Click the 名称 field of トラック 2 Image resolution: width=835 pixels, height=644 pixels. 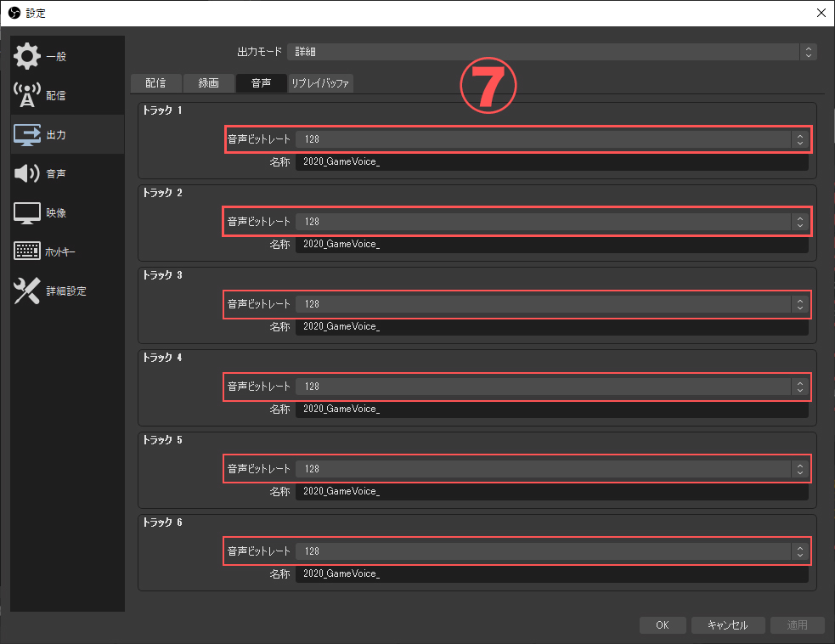(551, 244)
